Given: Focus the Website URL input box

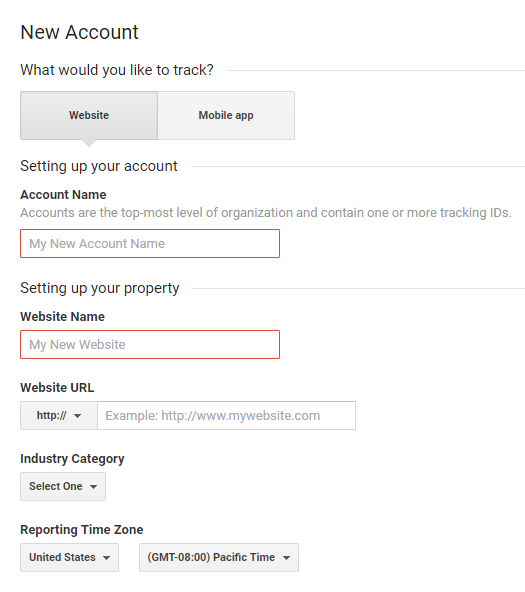Looking at the screenshot, I should 226,415.
